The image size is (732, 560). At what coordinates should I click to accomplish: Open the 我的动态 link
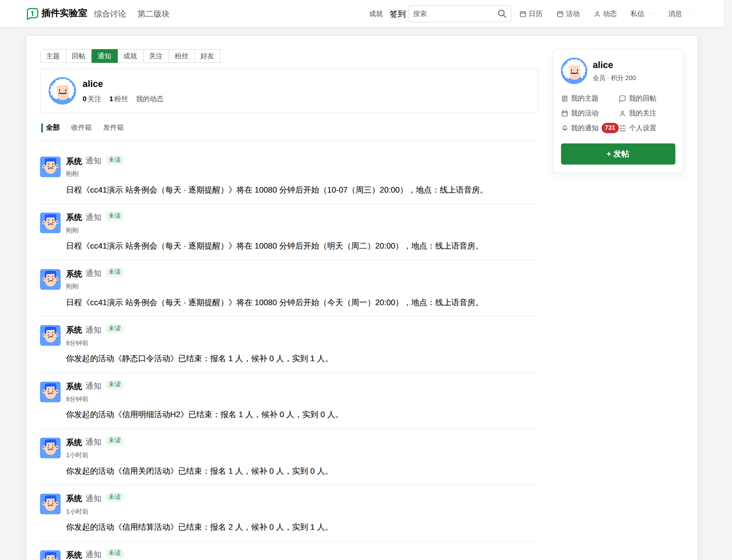(x=150, y=99)
